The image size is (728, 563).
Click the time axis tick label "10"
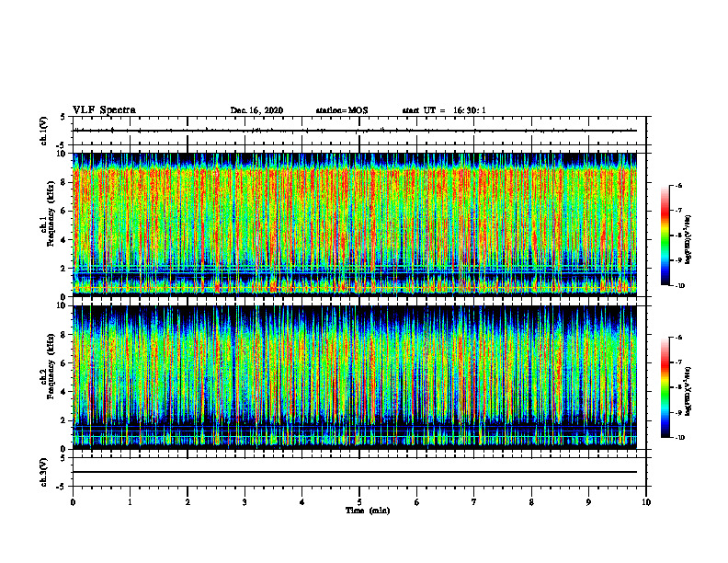tap(646, 501)
